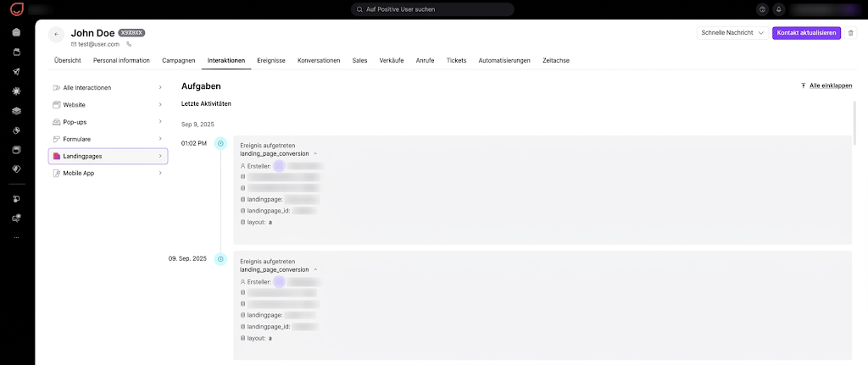Select the Interaktionen tab
Screen dimensions: 868x365
point(225,60)
